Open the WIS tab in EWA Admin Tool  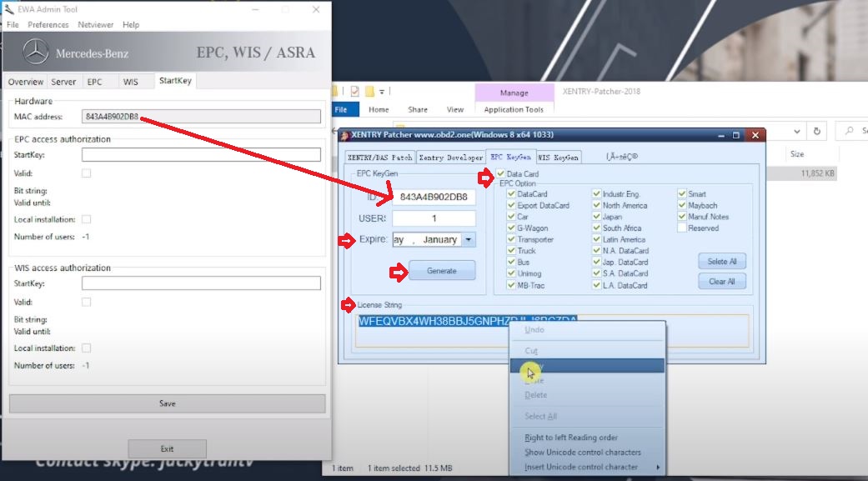click(x=131, y=82)
